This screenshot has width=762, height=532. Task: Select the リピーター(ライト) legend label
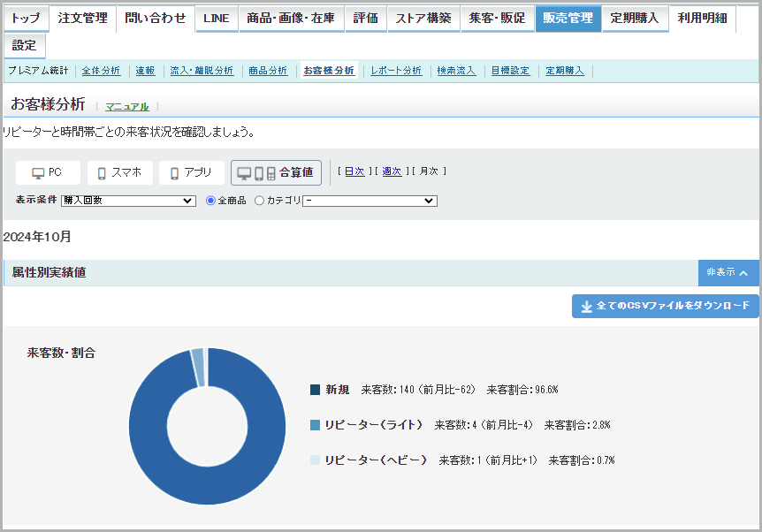[x=374, y=425]
